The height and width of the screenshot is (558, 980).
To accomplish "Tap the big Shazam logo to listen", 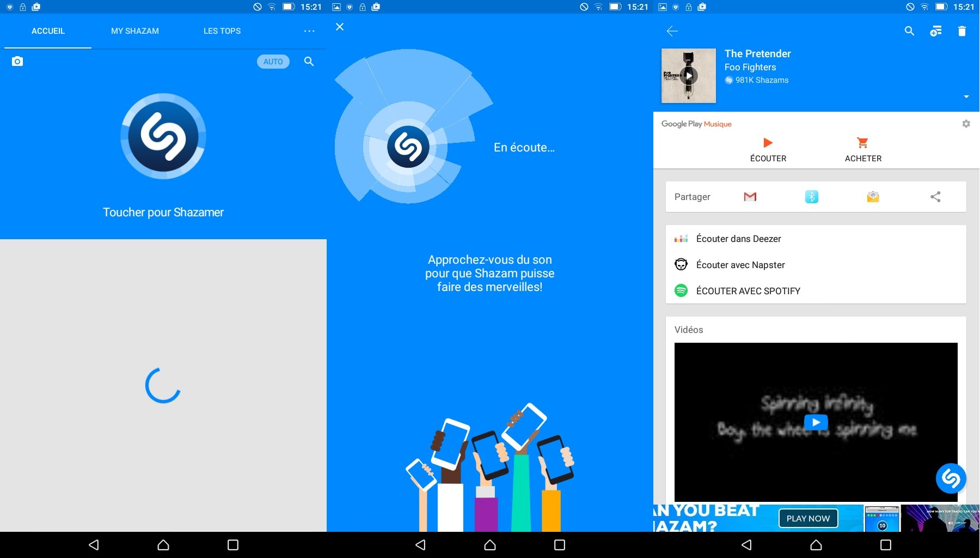I will pyautogui.click(x=163, y=136).
